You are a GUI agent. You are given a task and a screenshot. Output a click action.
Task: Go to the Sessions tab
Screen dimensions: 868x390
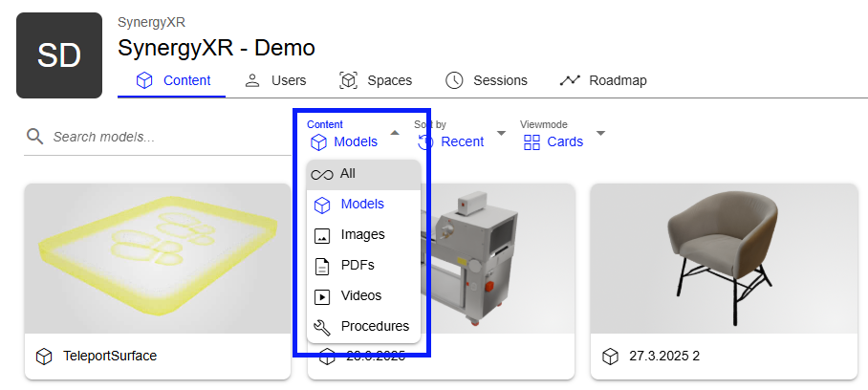pos(486,80)
